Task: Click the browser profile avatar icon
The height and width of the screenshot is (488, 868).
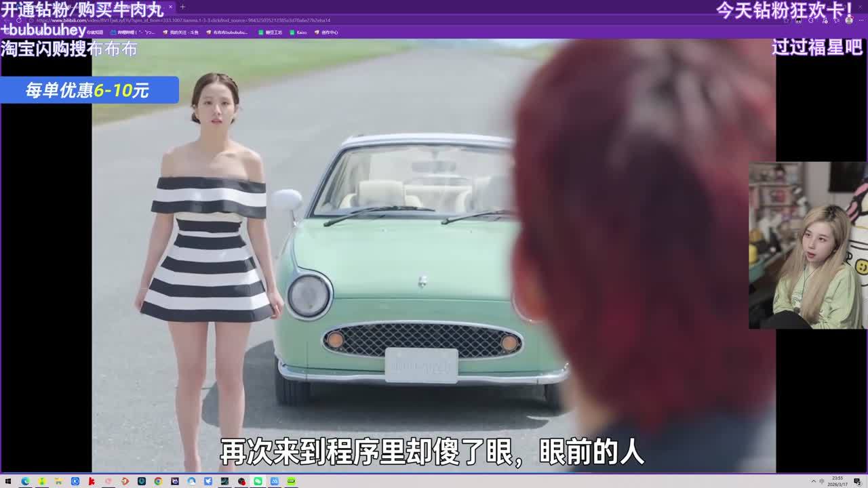Action: (x=848, y=20)
